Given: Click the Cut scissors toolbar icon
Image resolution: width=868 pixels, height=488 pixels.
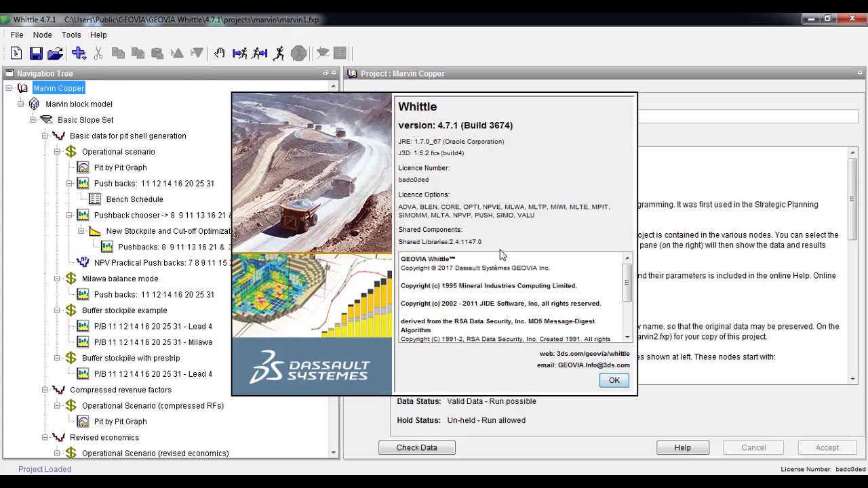Looking at the screenshot, I should point(98,53).
